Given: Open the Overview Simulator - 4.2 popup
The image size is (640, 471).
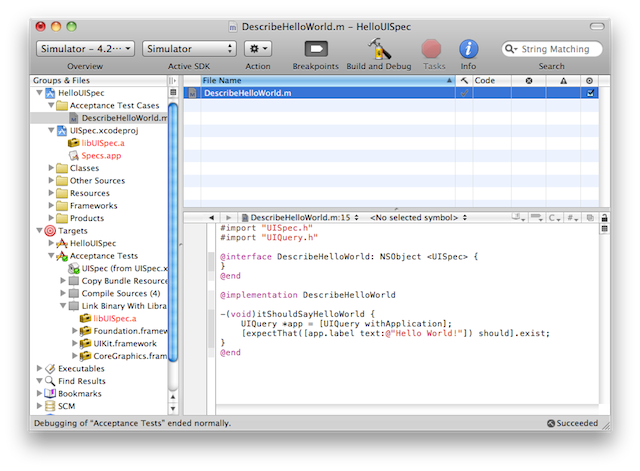Looking at the screenshot, I should coord(85,49).
